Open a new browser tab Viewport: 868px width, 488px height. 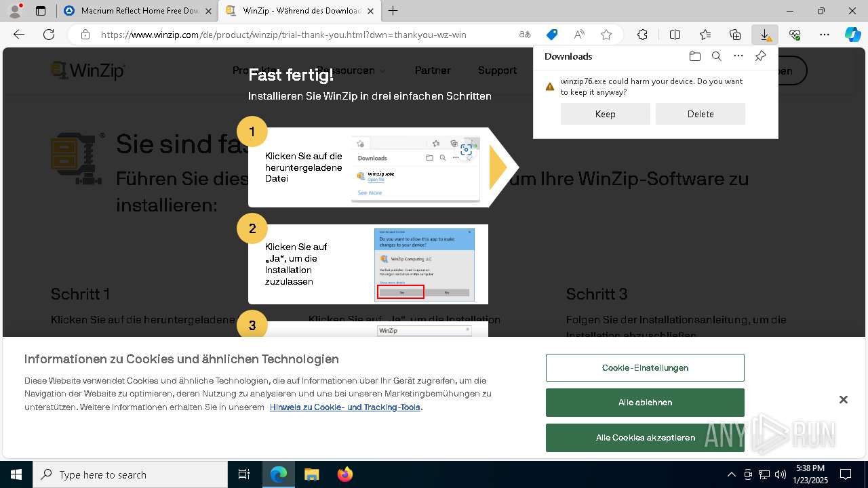(x=393, y=11)
